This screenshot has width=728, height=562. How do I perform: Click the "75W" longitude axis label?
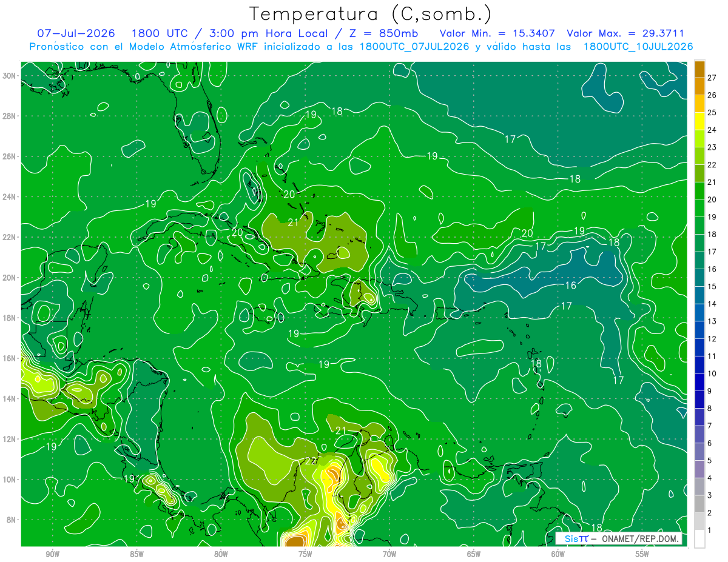pyautogui.click(x=305, y=555)
